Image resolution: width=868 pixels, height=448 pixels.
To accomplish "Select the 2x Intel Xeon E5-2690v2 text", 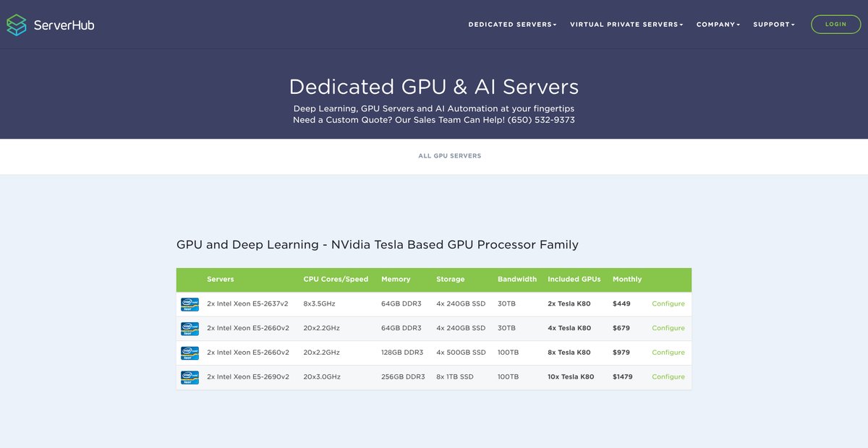I will (x=248, y=377).
